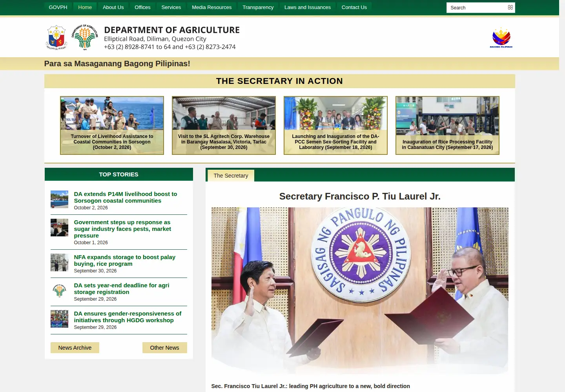Open the Transparency menu
This screenshot has width=565, height=392.
click(258, 7)
